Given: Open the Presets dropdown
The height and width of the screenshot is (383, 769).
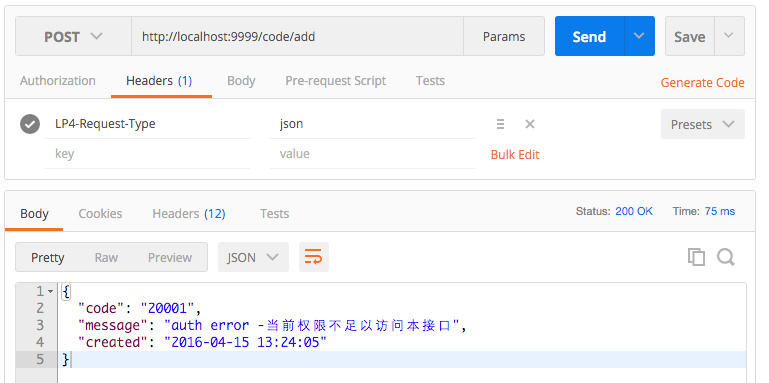Looking at the screenshot, I should click(x=703, y=124).
